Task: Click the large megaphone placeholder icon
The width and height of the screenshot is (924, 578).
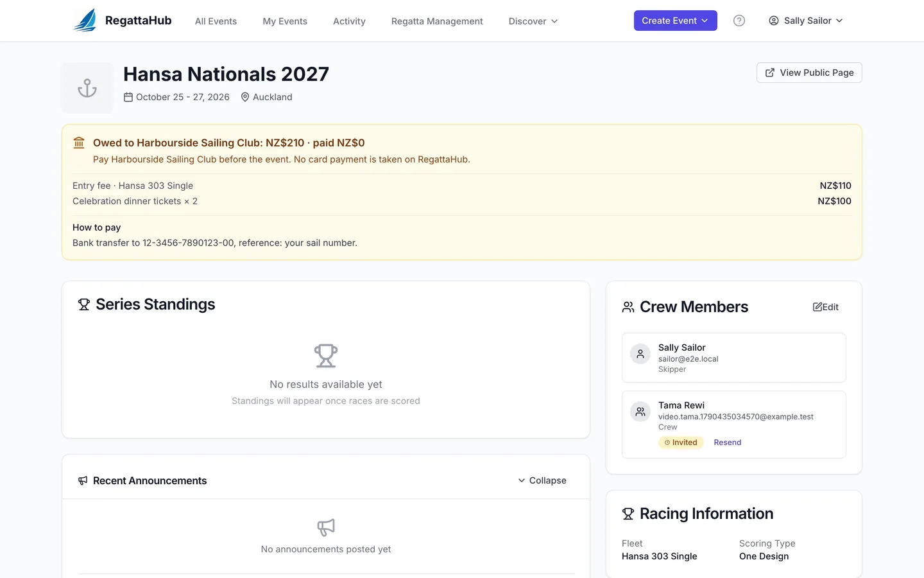Action: point(326,527)
